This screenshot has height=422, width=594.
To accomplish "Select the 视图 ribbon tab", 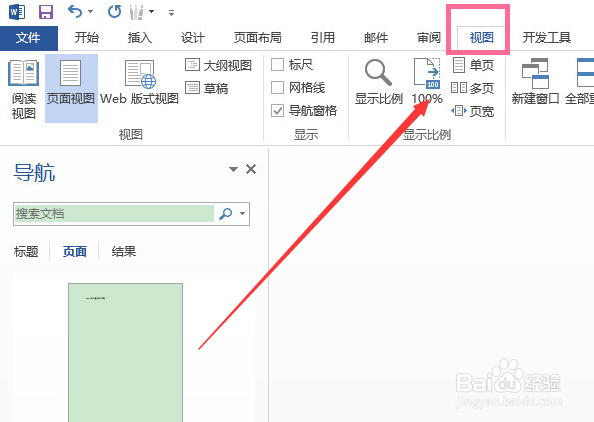I will [x=481, y=38].
